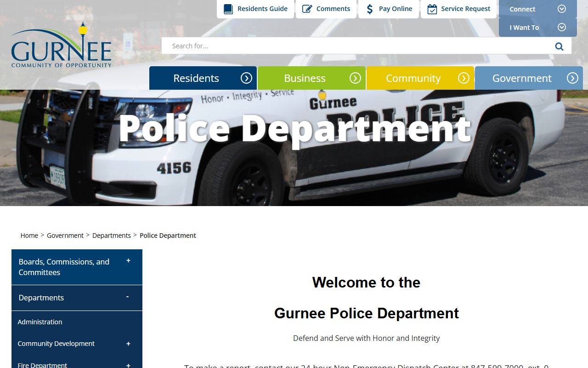Screen dimensions: 588x368
Task: Go to Departments breadcrumb
Action: point(112,236)
